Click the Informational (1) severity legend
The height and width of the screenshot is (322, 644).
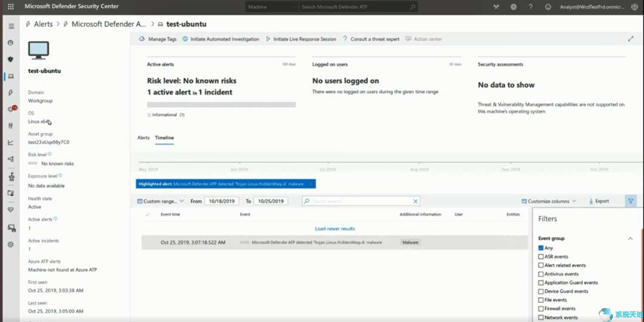[166, 115]
